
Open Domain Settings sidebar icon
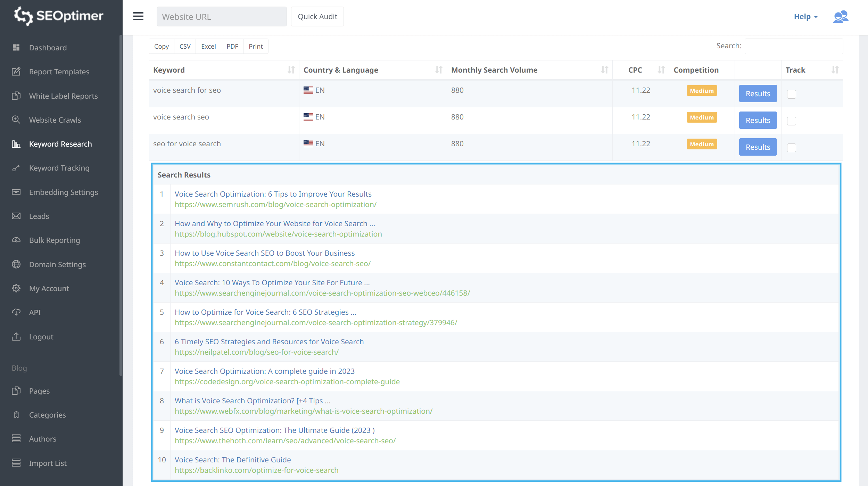[16, 264]
